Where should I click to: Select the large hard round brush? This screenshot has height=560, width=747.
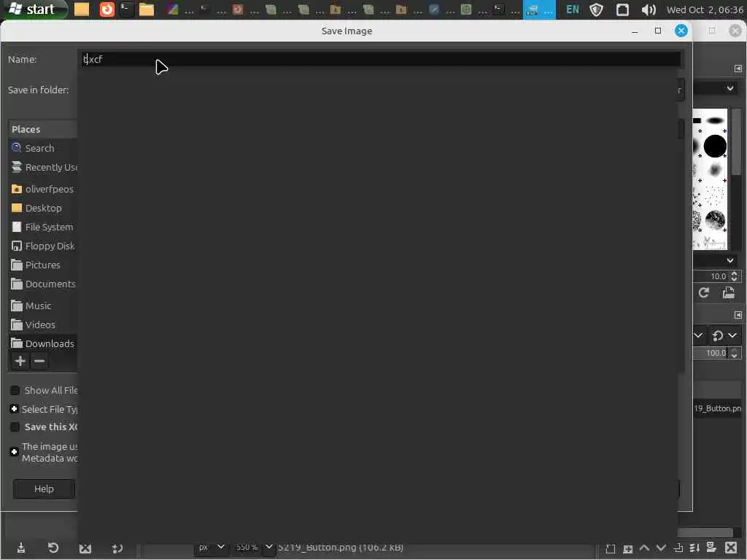[715, 146]
